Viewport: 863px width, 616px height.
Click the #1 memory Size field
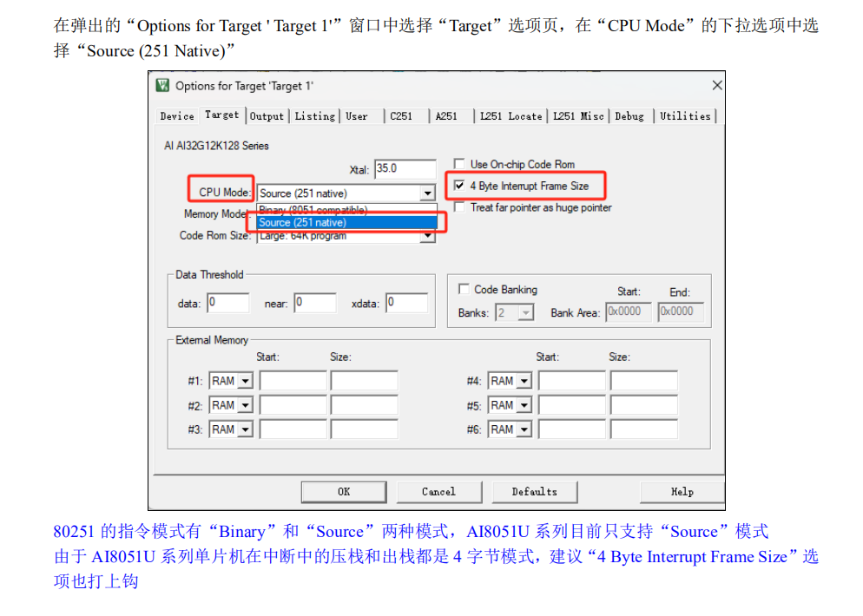tap(365, 381)
